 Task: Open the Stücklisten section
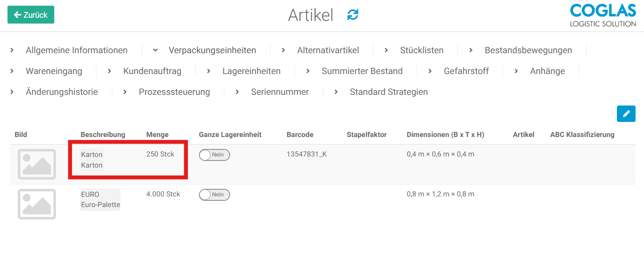421,51
